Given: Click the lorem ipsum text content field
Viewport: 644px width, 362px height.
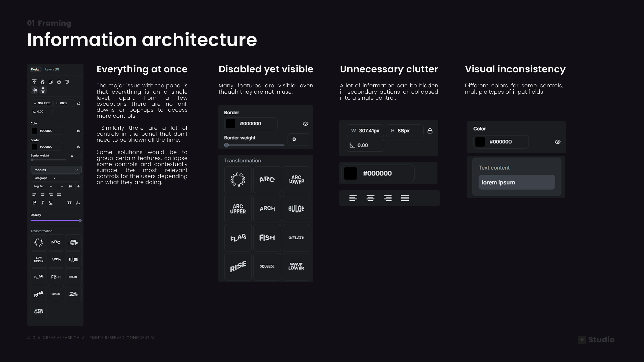Looking at the screenshot, I should click(x=517, y=182).
